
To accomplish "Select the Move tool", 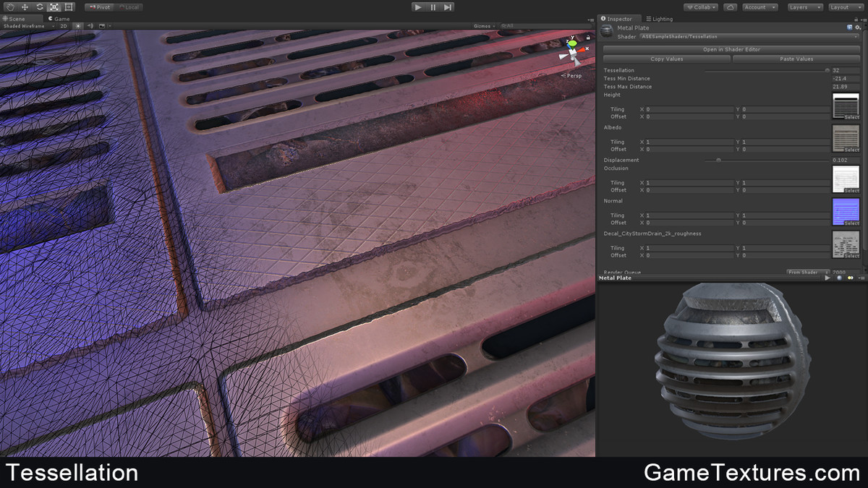I will point(25,7).
